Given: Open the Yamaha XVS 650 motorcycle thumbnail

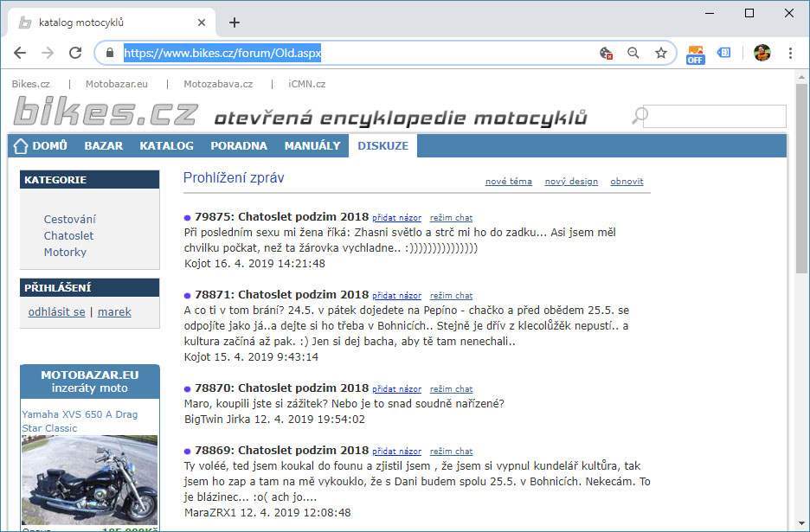Looking at the screenshot, I should click(x=89, y=478).
